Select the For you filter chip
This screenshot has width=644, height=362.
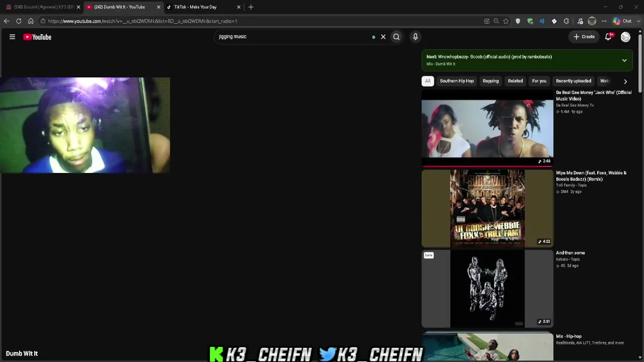(539, 81)
